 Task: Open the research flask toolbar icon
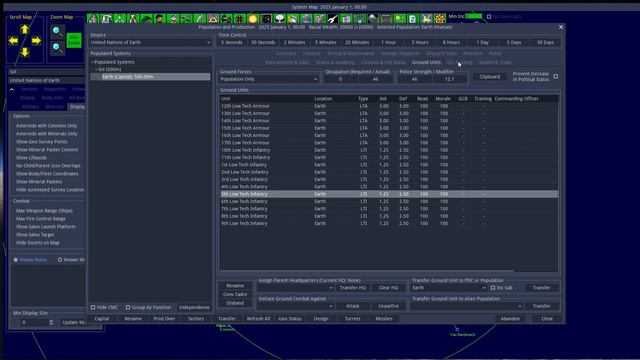click(133, 18)
